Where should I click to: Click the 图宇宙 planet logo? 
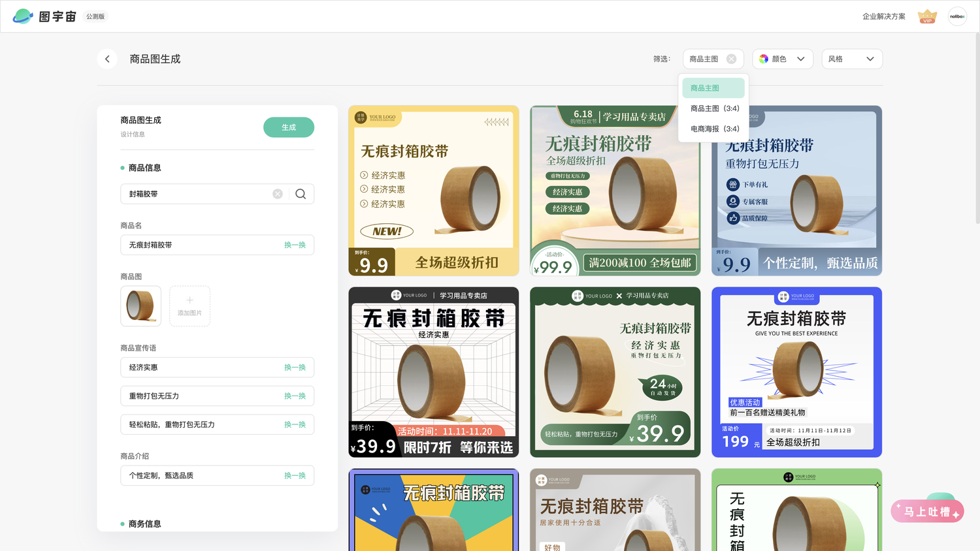click(23, 16)
